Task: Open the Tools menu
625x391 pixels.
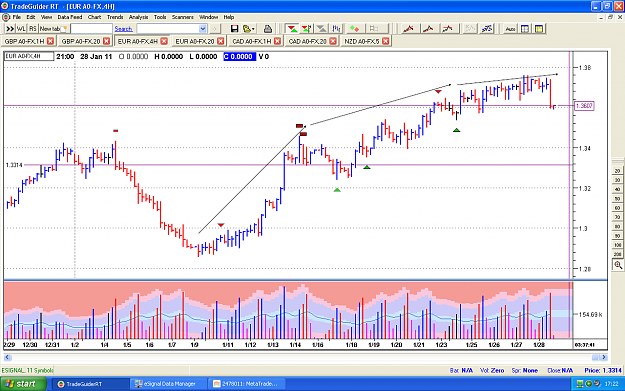Action: point(160,17)
